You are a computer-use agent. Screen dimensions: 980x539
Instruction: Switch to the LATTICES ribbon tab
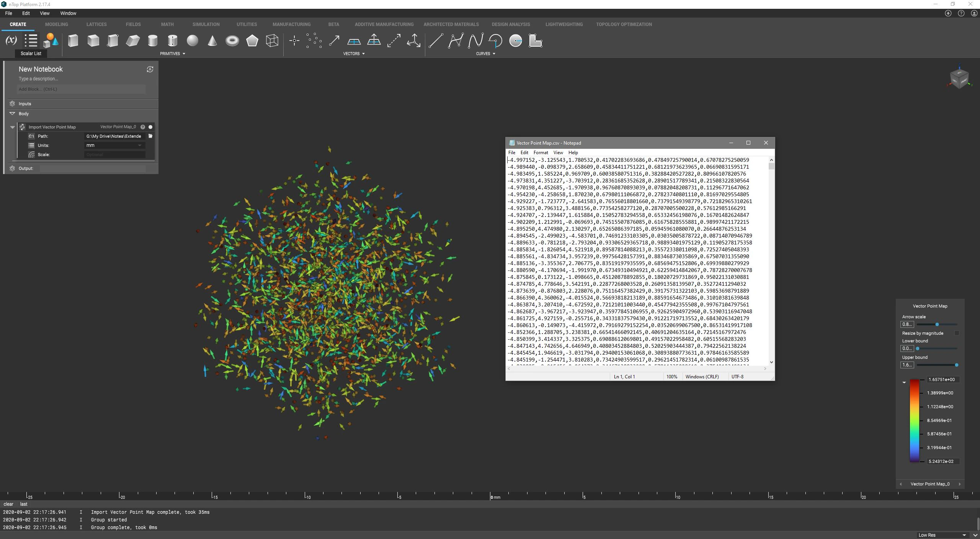tap(96, 24)
